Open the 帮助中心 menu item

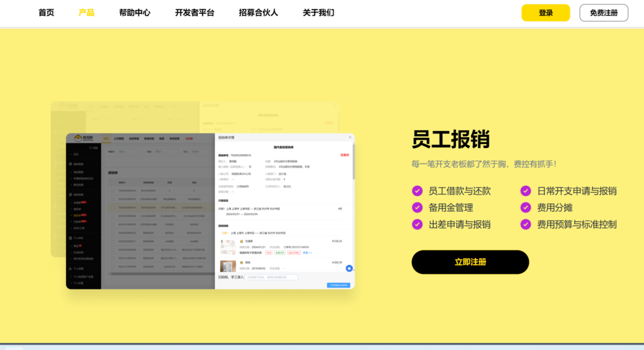coord(135,13)
